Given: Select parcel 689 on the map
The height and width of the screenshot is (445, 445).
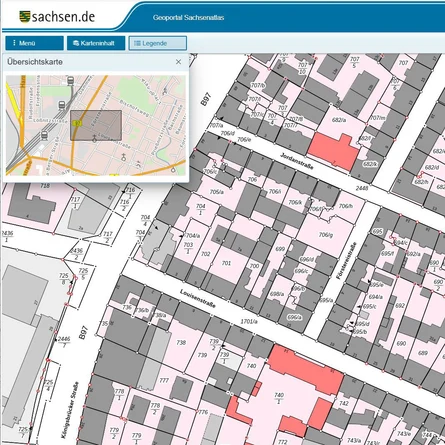Looking at the screenshot, I should [423, 353].
